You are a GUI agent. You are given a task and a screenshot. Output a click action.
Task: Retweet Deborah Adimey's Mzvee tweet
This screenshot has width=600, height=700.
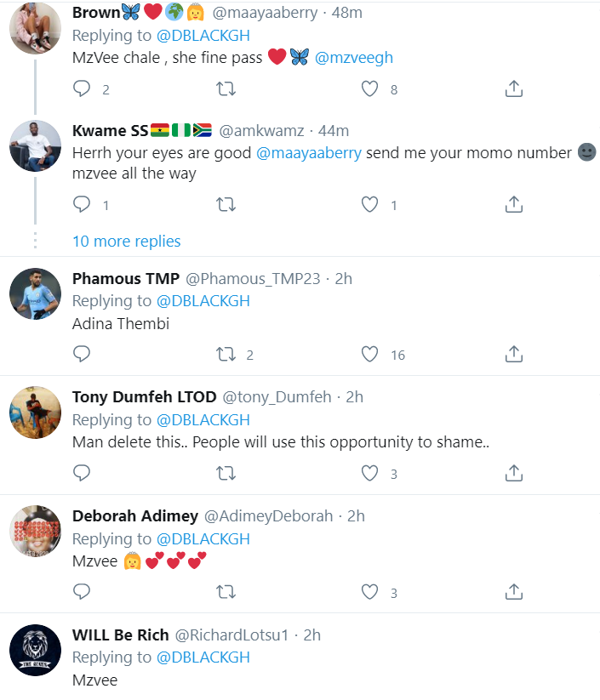coord(226,591)
